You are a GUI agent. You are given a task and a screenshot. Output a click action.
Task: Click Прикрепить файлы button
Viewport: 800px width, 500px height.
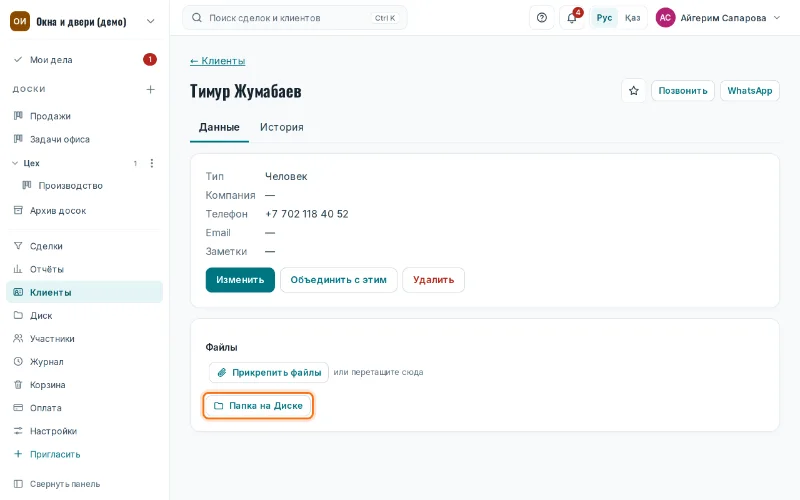coord(269,372)
